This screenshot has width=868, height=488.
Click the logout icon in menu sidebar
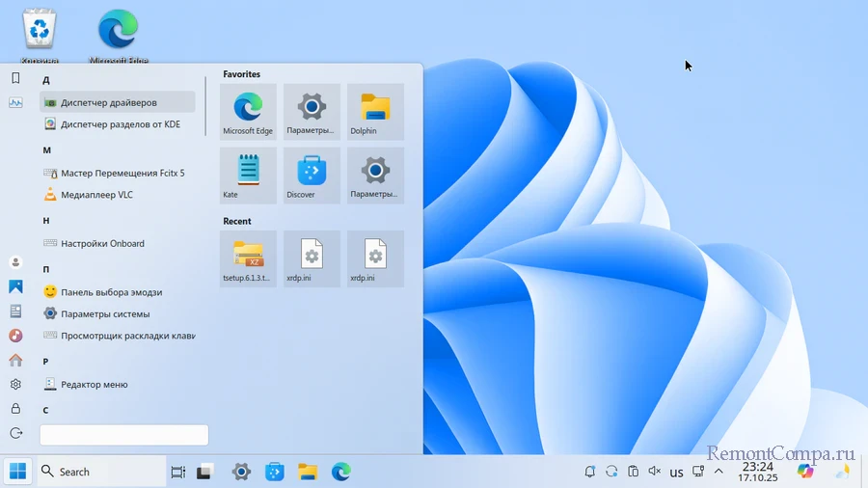15,433
